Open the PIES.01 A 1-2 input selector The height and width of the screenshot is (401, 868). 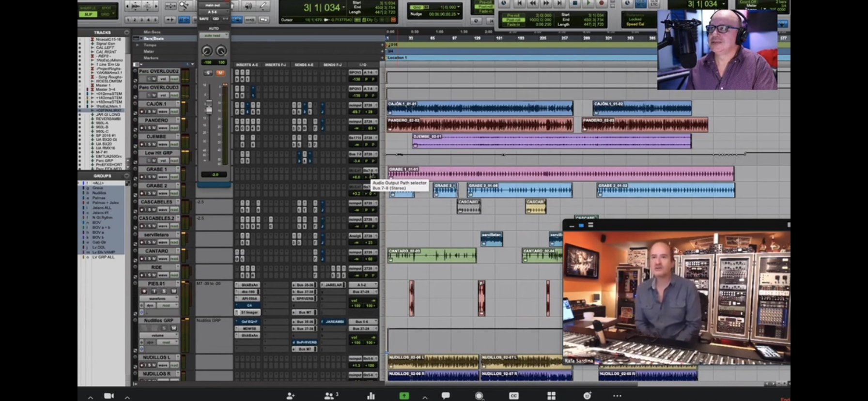point(363,285)
